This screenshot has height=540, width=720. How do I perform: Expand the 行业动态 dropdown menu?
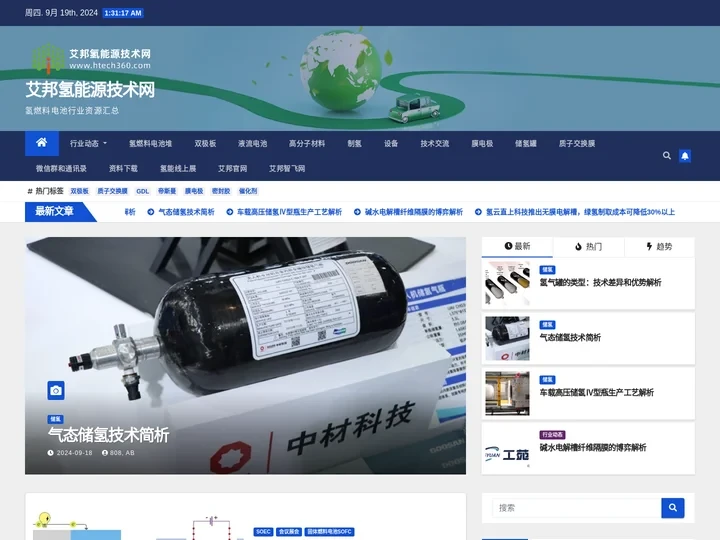88,144
